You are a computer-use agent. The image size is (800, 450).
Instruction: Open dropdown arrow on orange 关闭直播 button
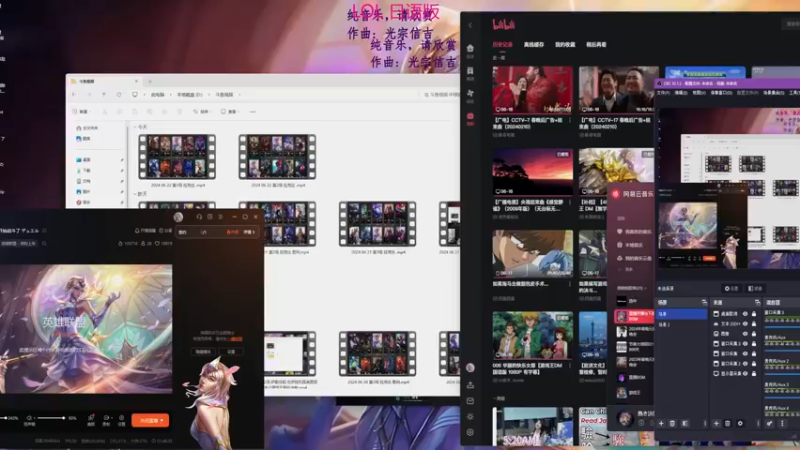pos(162,420)
